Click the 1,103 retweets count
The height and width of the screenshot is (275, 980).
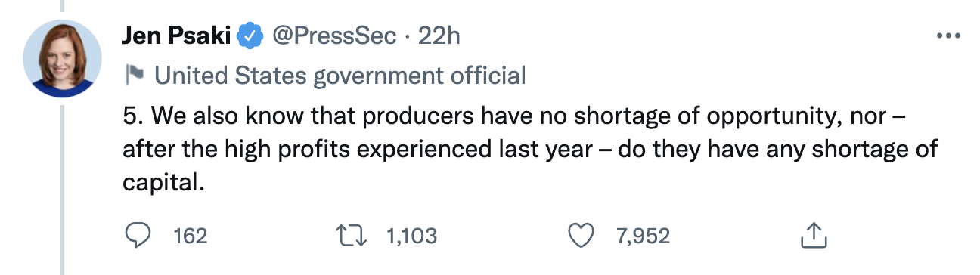[x=411, y=236]
